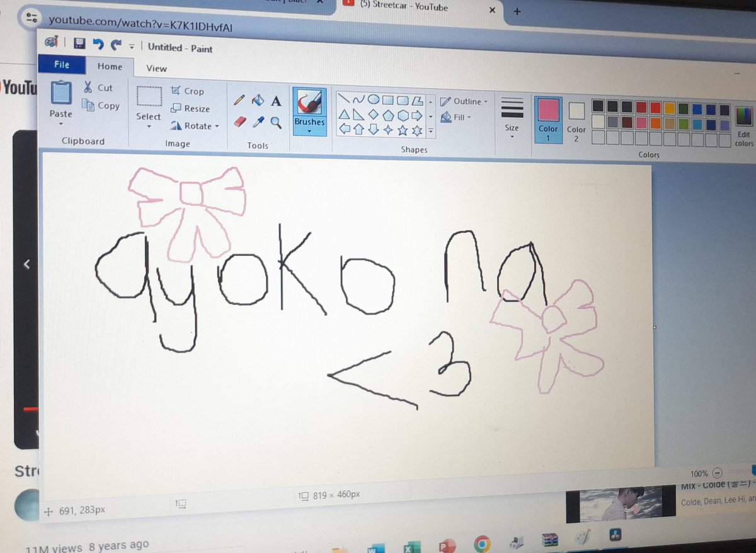Select the Oval shape
Viewport: 756px width, 553px height.
coord(374,99)
